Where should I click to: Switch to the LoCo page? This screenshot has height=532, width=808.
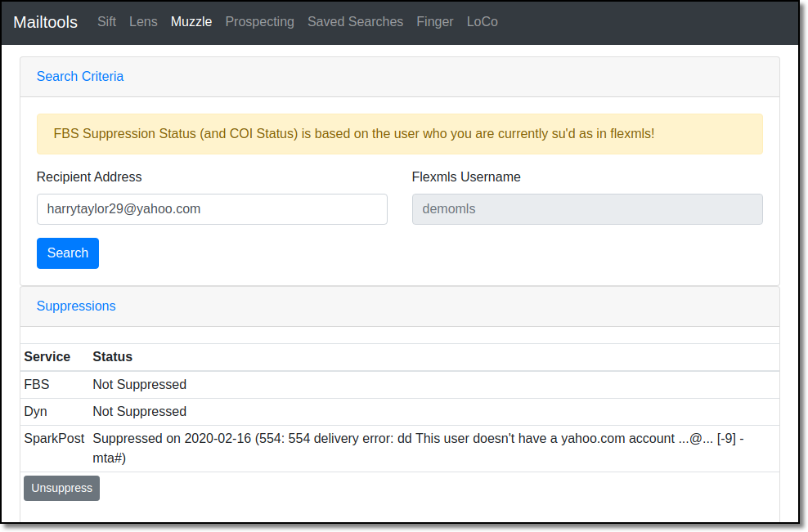tap(483, 21)
